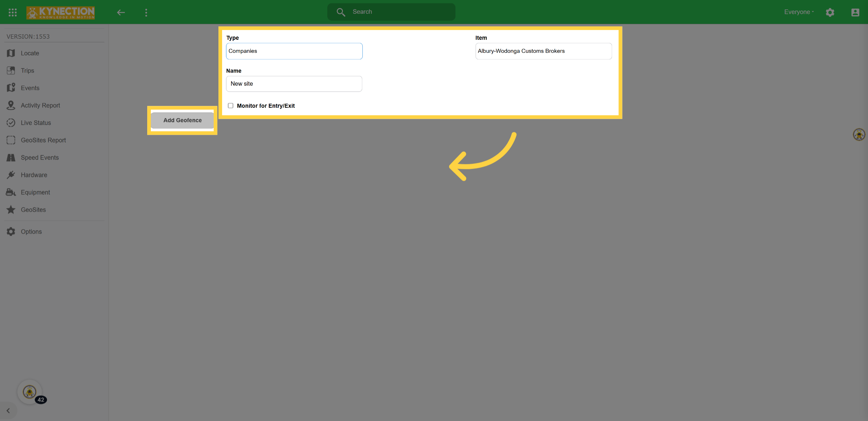Click the GeoSites star icon
Image resolution: width=868 pixels, height=421 pixels.
11,210
